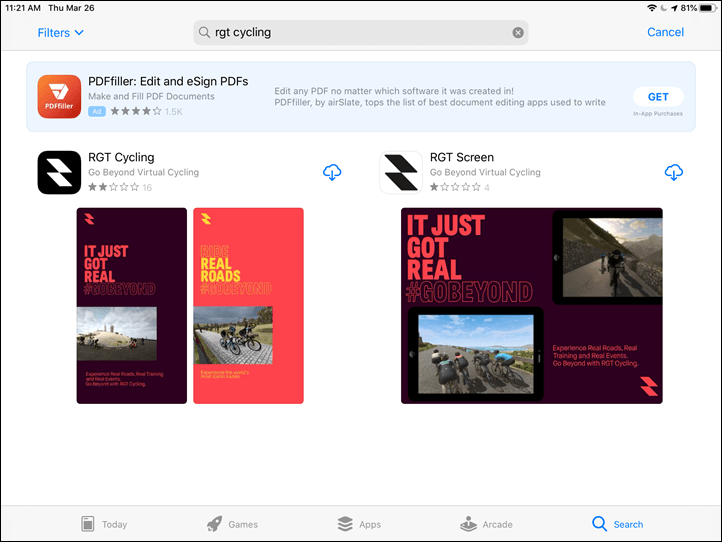Viewport: 722px width, 542px height.
Task: Click 'In-App Purchases' under PDFfiller GET button
Action: click(658, 114)
